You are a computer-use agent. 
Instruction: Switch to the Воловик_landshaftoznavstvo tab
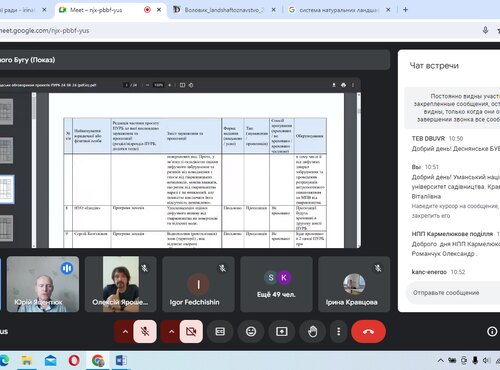[223, 10]
